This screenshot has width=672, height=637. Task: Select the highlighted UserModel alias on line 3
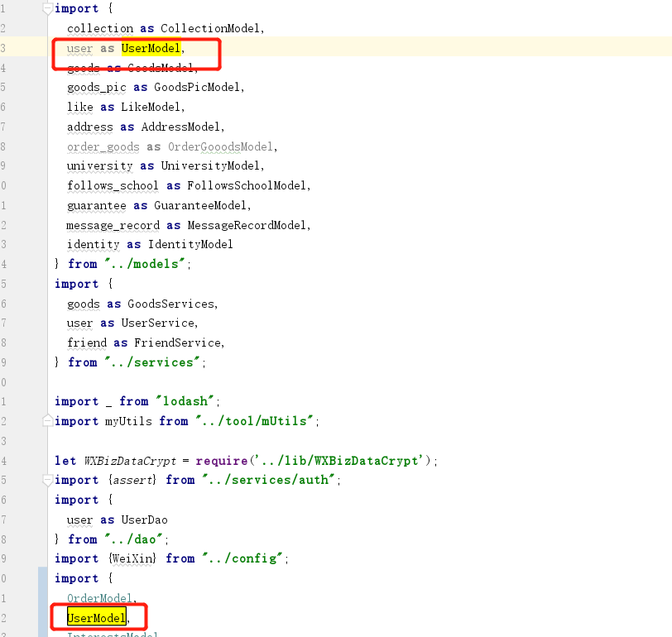(151, 48)
